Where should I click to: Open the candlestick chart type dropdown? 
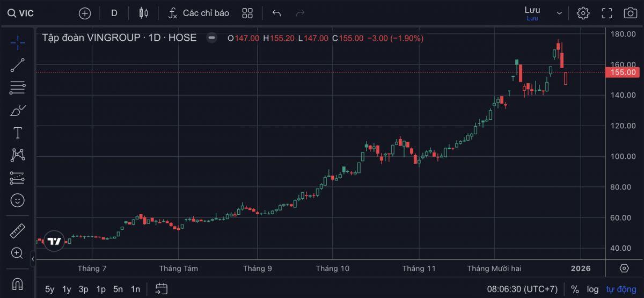[x=143, y=13]
